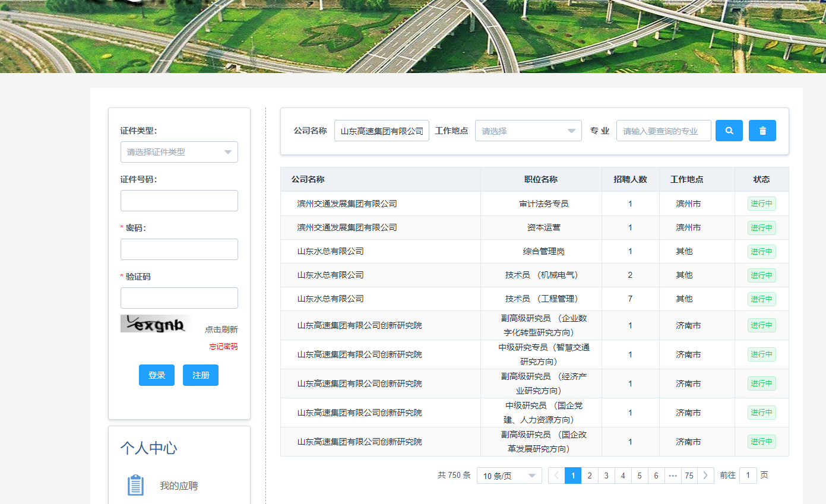Image resolution: width=826 pixels, height=504 pixels.
Task: Click the 职位名称 column header
Action: (541, 179)
